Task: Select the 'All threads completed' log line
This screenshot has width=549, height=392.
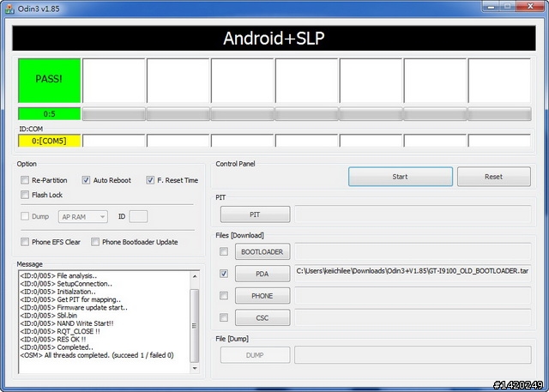Action: pyautogui.click(x=97, y=355)
